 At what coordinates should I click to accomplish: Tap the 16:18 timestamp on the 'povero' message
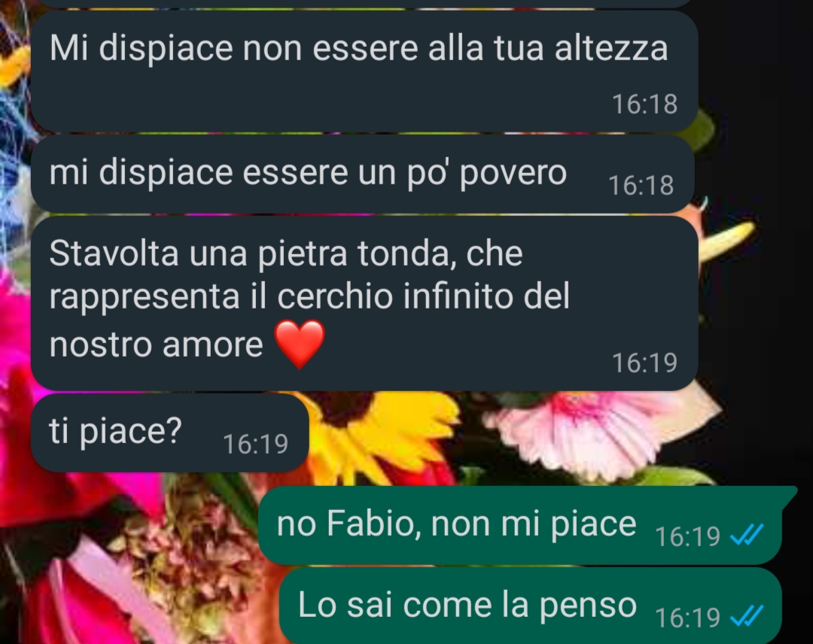pyautogui.click(x=641, y=185)
